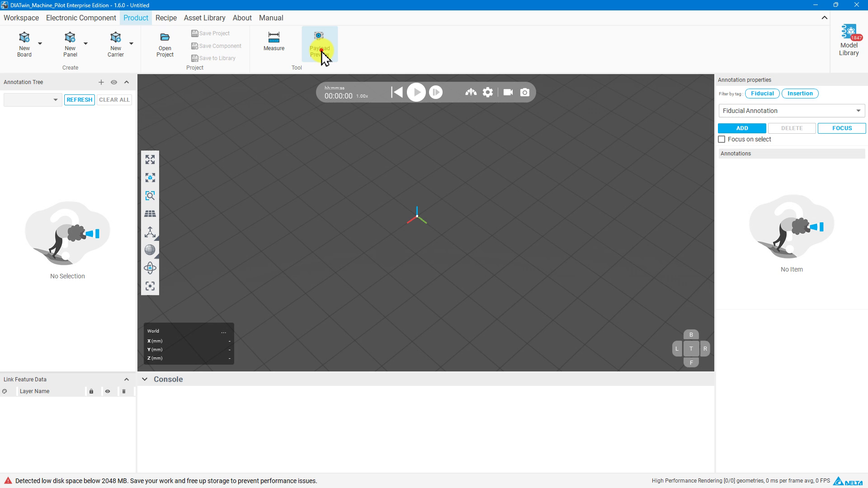Image resolution: width=868 pixels, height=488 pixels.
Task: Switch to the Recipe tab
Action: tap(166, 18)
